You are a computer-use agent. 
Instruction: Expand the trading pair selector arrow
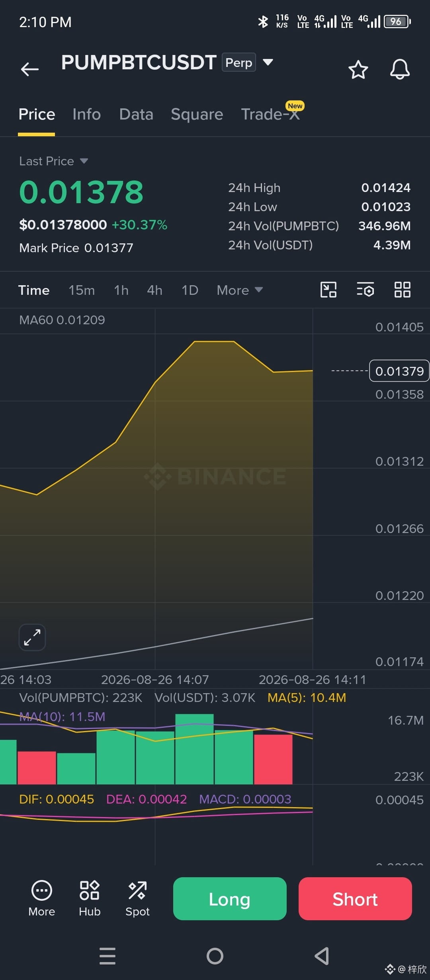pyautogui.click(x=268, y=62)
